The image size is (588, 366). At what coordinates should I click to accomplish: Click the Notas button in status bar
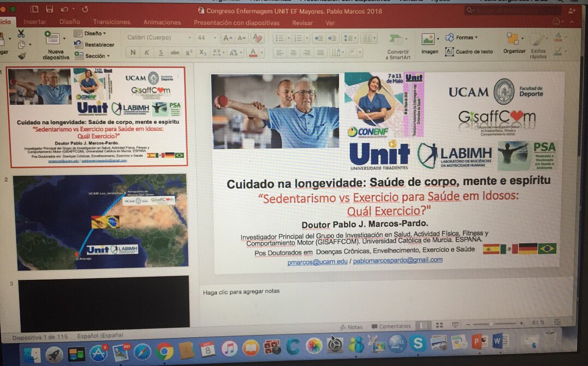point(351,327)
